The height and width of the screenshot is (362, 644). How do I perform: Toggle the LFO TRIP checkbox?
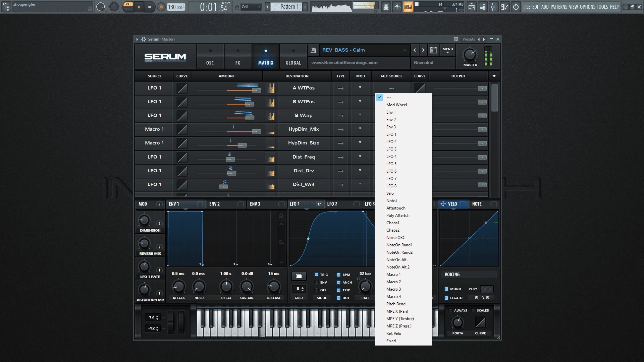(339, 290)
